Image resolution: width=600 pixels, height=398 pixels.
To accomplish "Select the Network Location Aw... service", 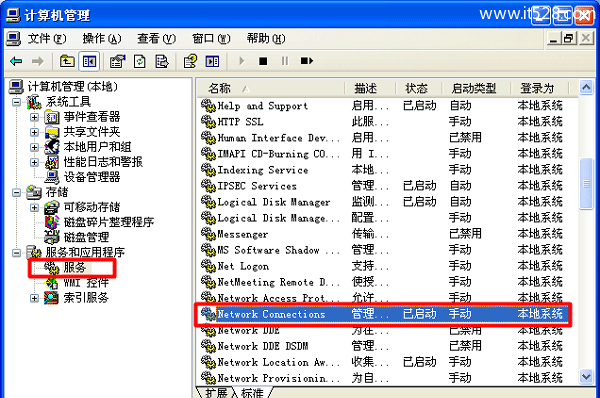I will (278, 362).
